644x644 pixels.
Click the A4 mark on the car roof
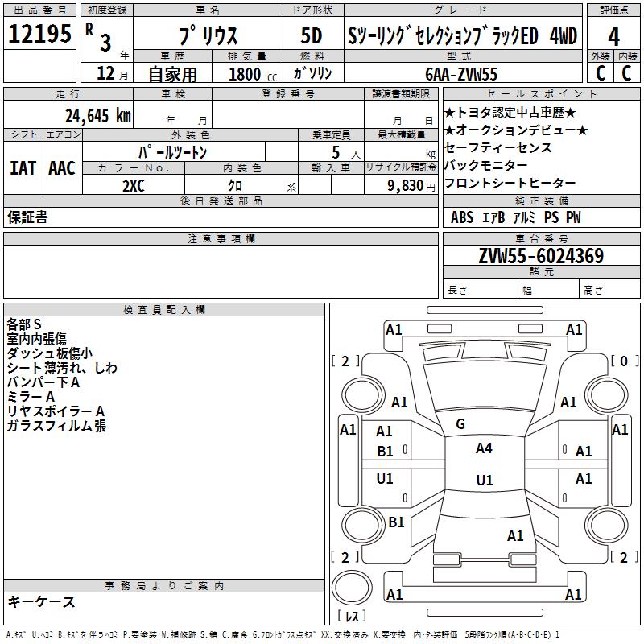coord(484,448)
